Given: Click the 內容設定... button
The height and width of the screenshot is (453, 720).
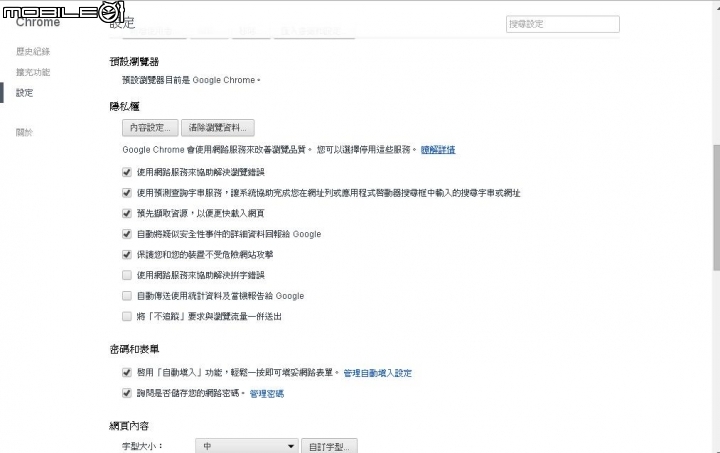Looking at the screenshot, I should coord(150,128).
